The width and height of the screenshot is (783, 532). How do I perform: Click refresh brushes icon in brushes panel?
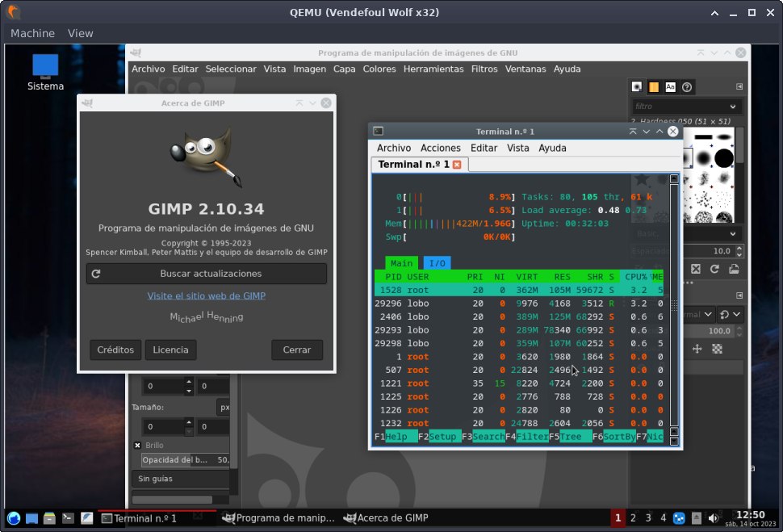pos(714,270)
